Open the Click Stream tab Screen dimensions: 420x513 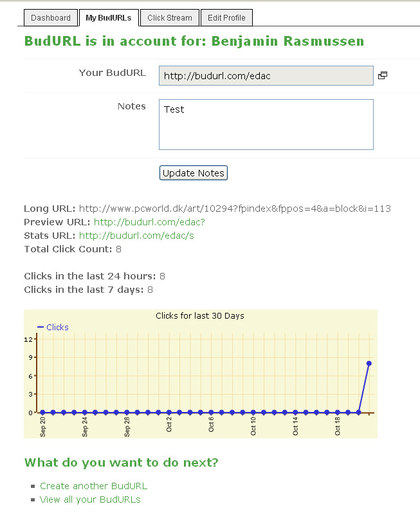pos(170,18)
